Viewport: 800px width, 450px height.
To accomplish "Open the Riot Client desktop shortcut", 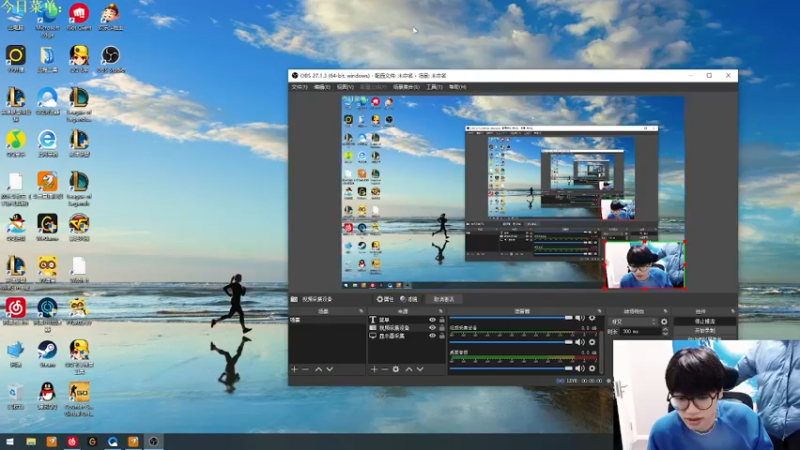I will coord(79,16).
